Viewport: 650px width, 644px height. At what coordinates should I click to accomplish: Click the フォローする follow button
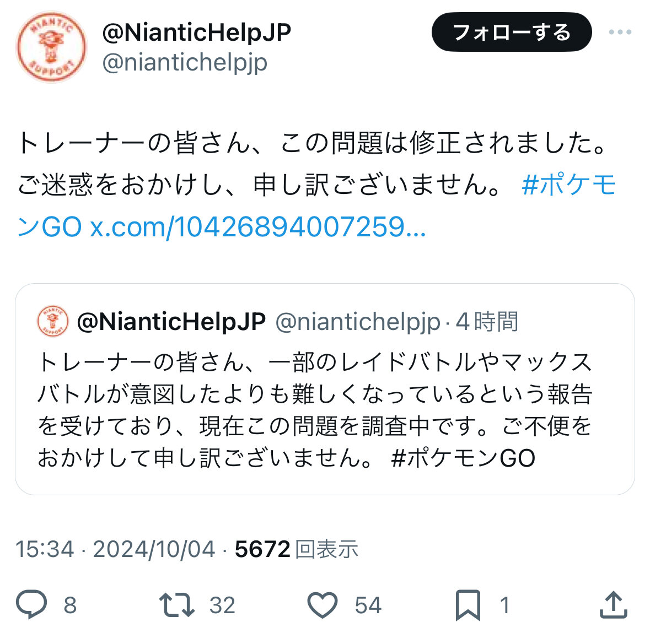pyautogui.click(x=512, y=32)
